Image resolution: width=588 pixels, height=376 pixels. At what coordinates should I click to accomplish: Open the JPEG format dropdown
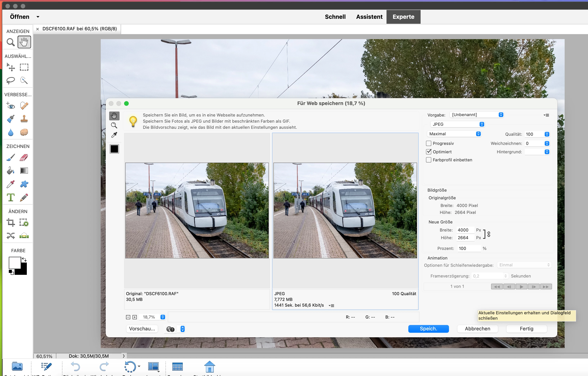pyautogui.click(x=457, y=124)
